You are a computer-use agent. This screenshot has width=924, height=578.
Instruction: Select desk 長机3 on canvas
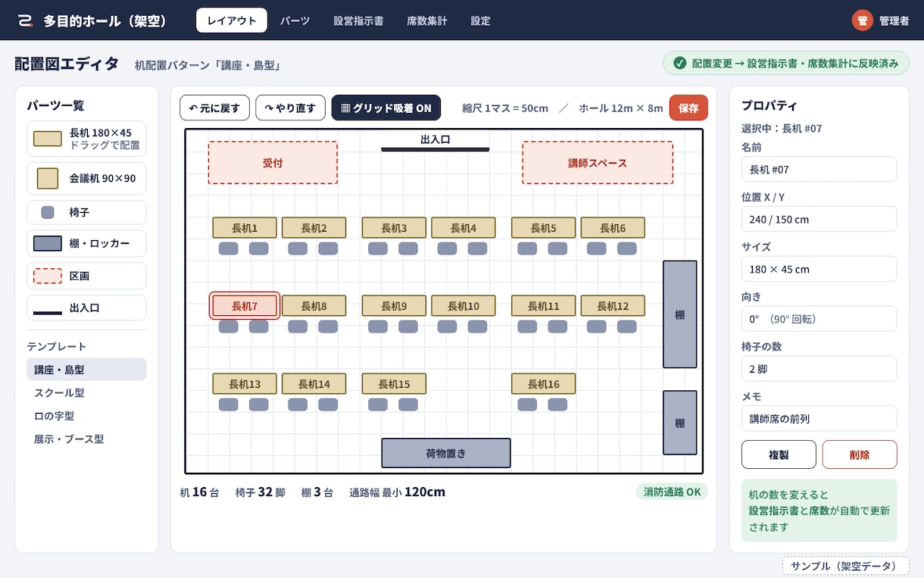coord(394,228)
